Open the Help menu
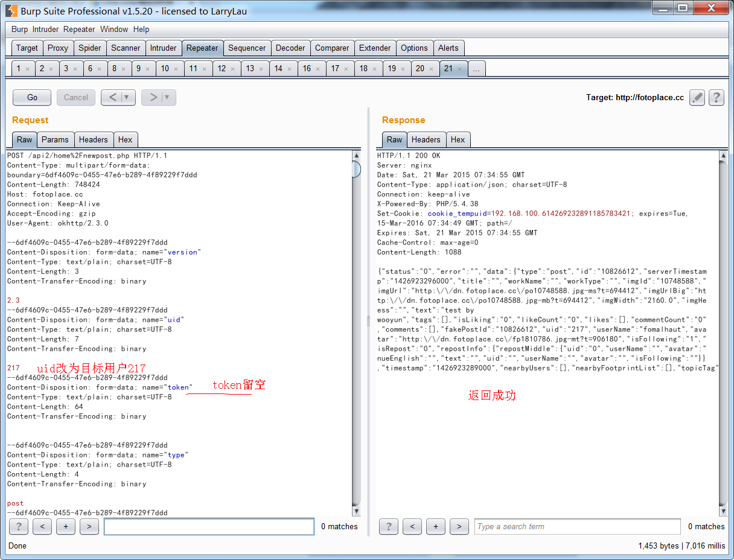Screen dimensions: 734x560 click(x=141, y=29)
